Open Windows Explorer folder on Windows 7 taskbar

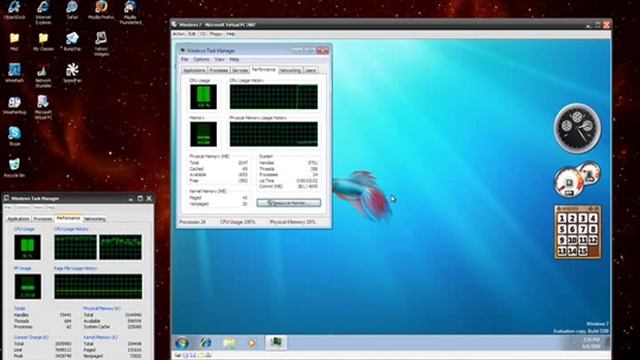[229, 343]
